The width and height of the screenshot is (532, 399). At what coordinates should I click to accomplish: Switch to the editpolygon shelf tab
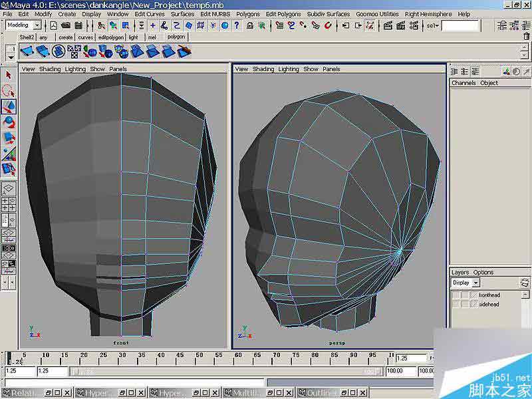click(110, 37)
